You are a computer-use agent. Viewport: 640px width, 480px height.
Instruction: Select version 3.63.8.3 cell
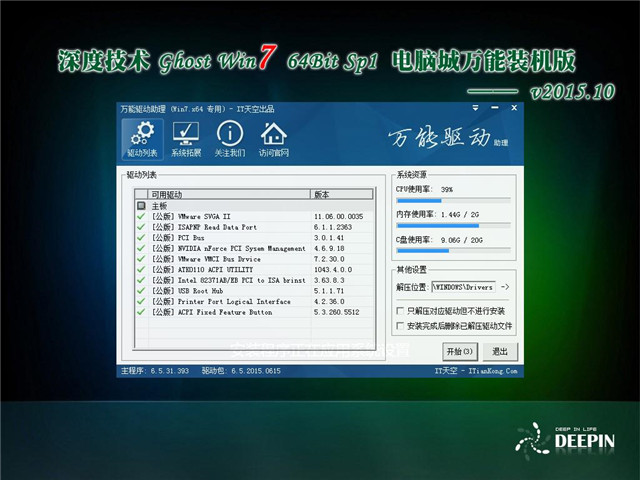329,280
